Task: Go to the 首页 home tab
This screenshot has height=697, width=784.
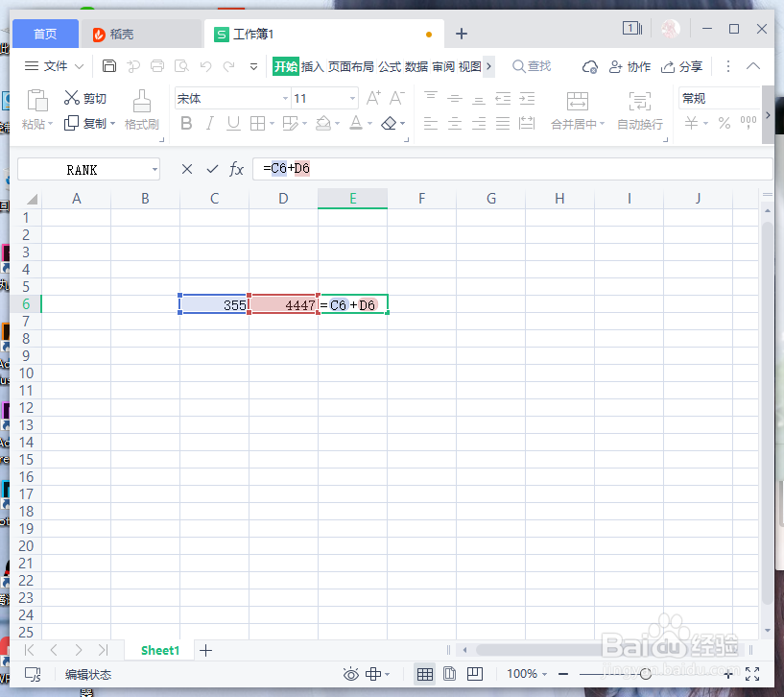Action: (x=45, y=34)
